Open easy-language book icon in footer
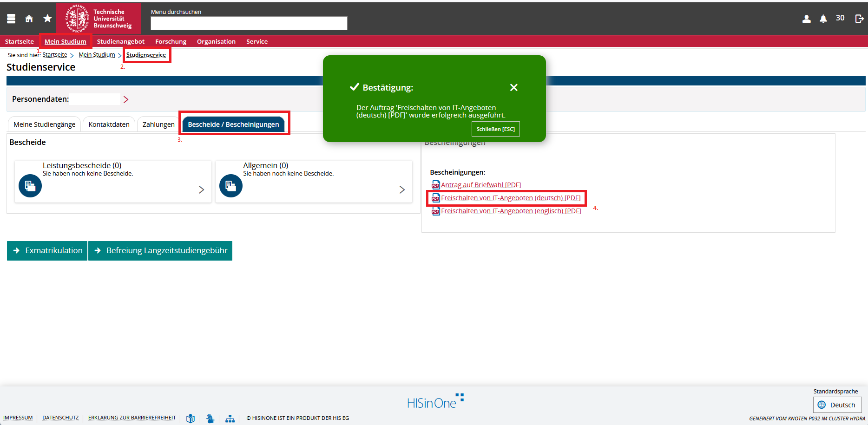 click(191, 418)
